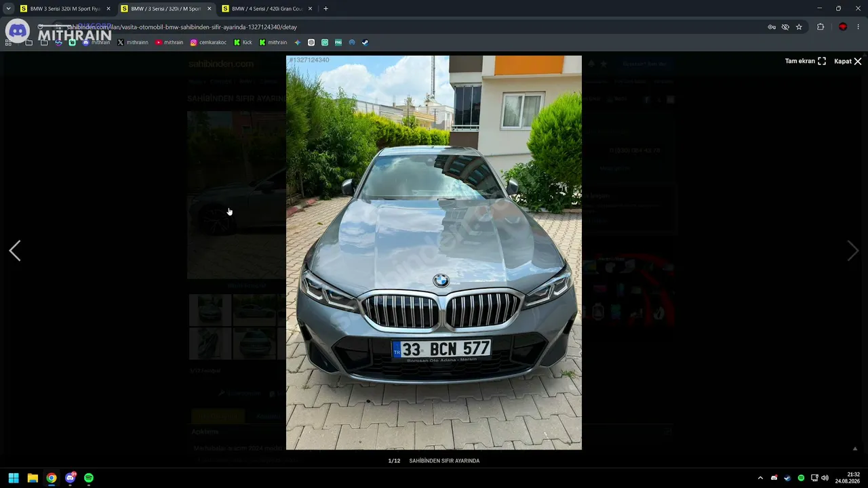Click the 1/12 photo counter
The height and width of the screenshot is (488, 868).
(394, 461)
